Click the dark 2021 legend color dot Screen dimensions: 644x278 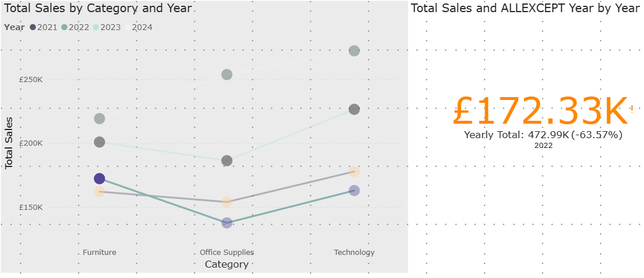[x=33, y=27]
